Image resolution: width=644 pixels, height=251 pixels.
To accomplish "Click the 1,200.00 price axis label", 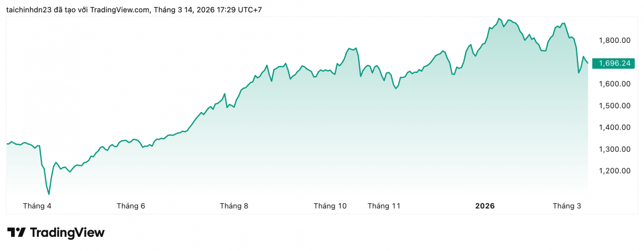I will click(615, 171).
